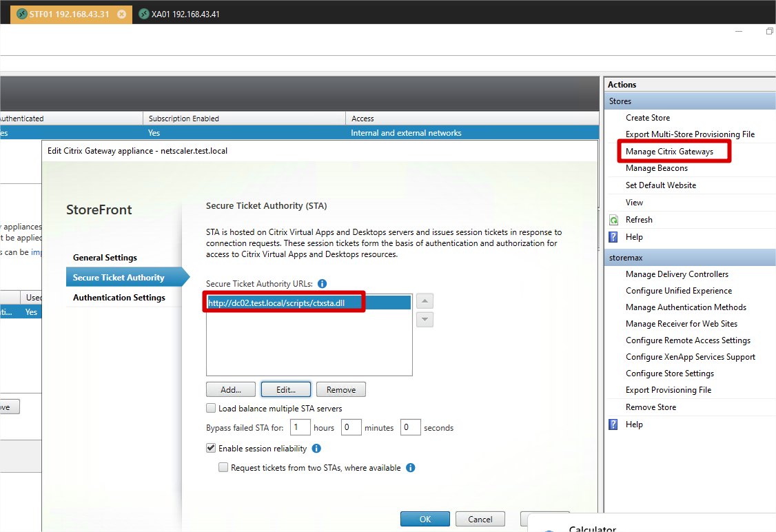Open info tooltip for STA URLs
The image size is (776, 532).
(x=322, y=283)
